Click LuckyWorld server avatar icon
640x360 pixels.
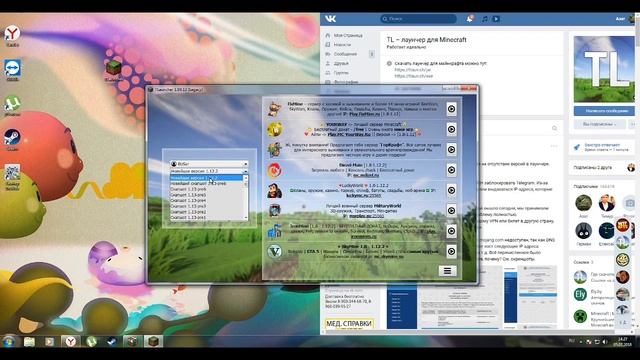click(x=274, y=190)
